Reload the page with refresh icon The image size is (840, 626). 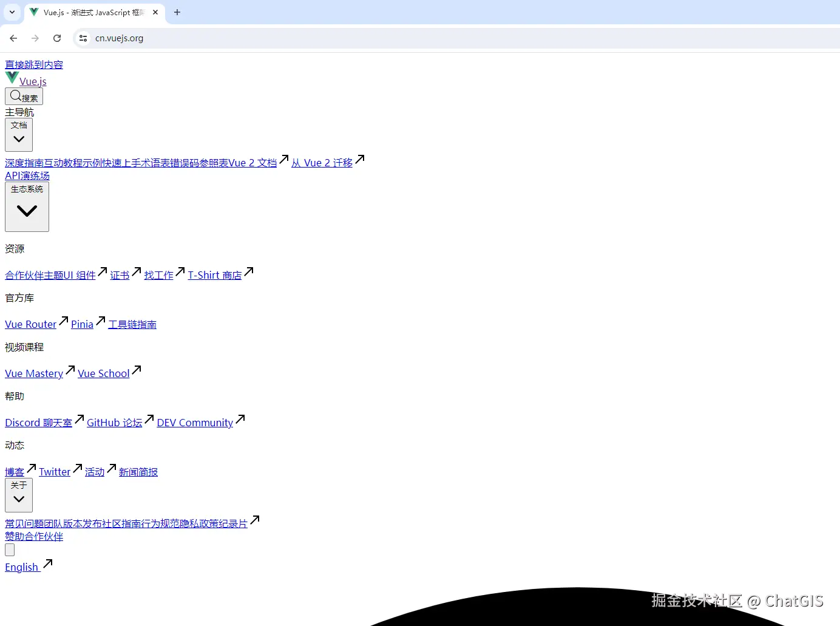pyautogui.click(x=57, y=38)
